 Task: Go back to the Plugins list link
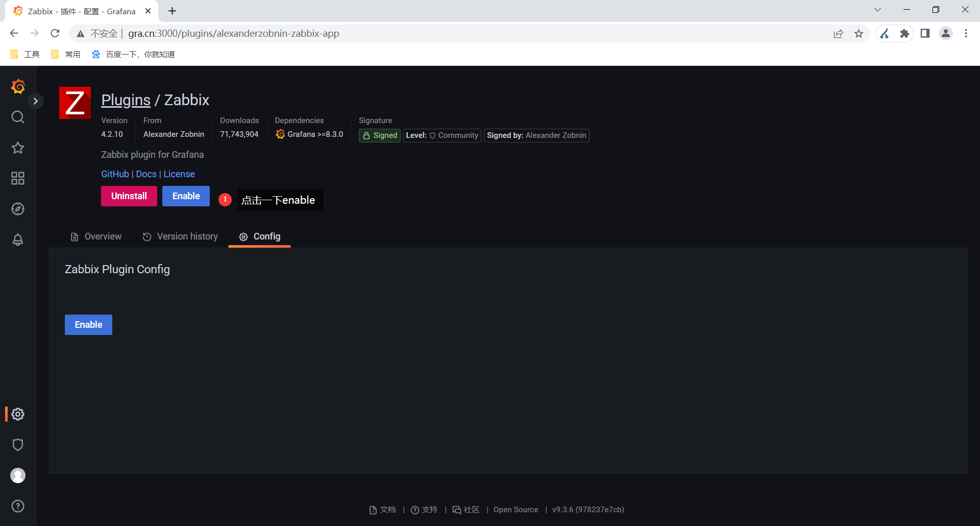tap(126, 100)
